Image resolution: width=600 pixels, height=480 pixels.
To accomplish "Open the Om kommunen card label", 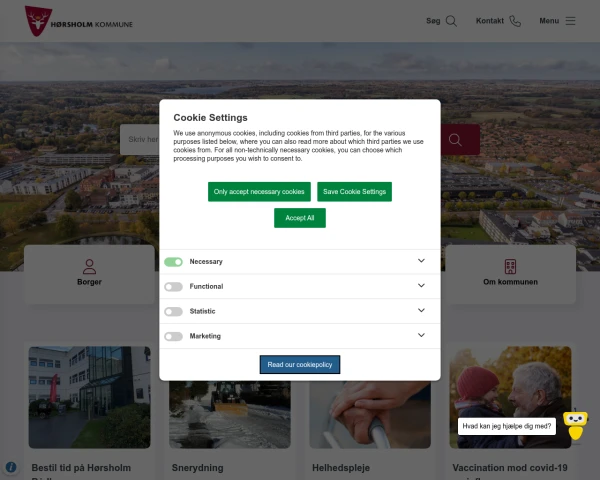I will pos(510,282).
